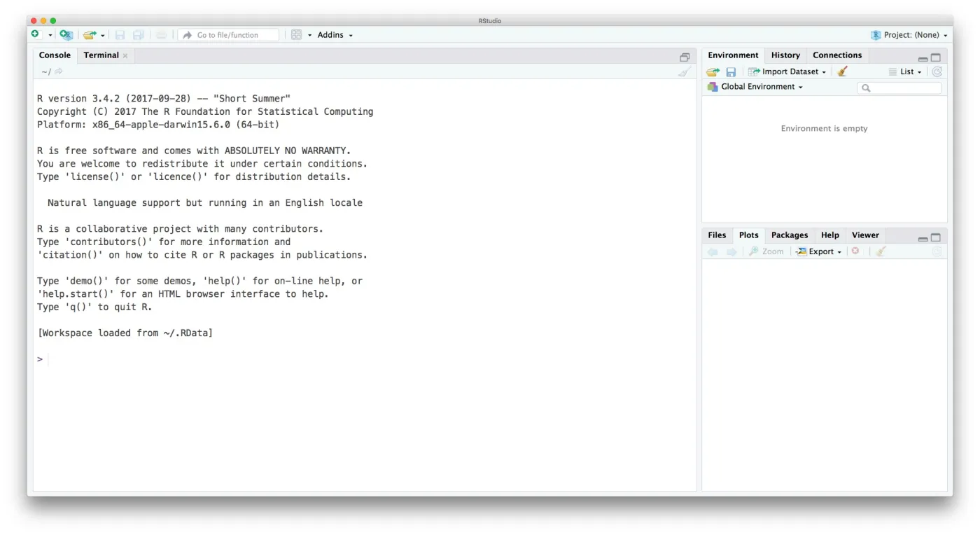Open the plot Export dropdown

tap(818, 251)
